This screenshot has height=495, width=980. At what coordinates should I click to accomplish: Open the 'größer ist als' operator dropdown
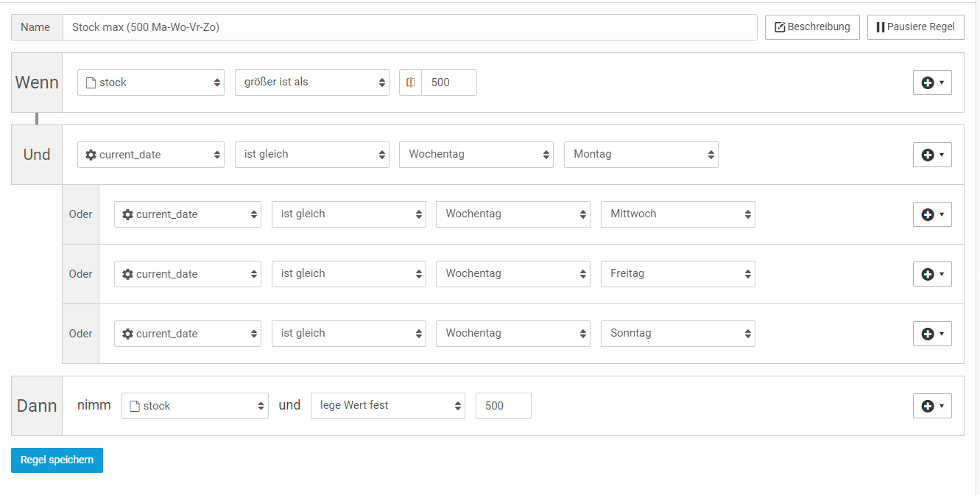(x=312, y=82)
